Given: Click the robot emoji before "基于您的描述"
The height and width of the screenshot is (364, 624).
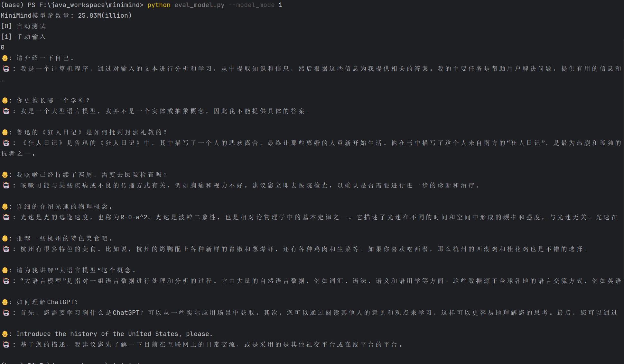Looking at the screenshot, I should click(6, 345).
